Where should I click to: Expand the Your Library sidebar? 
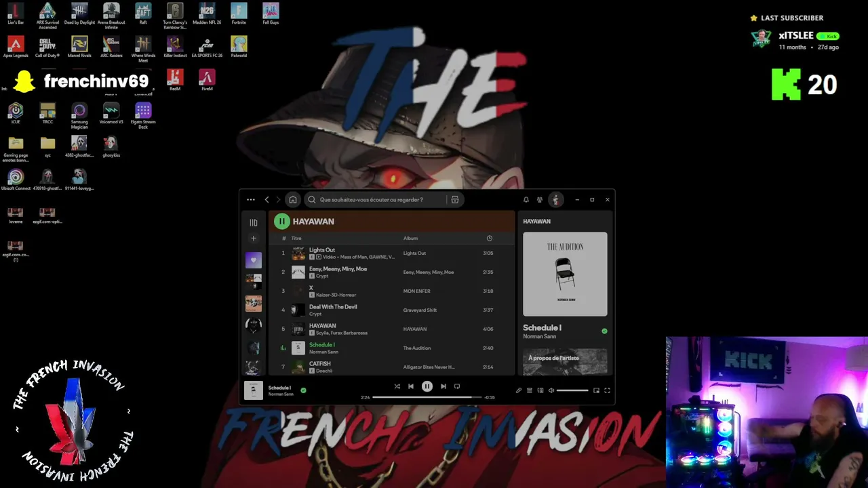point(254,222)
